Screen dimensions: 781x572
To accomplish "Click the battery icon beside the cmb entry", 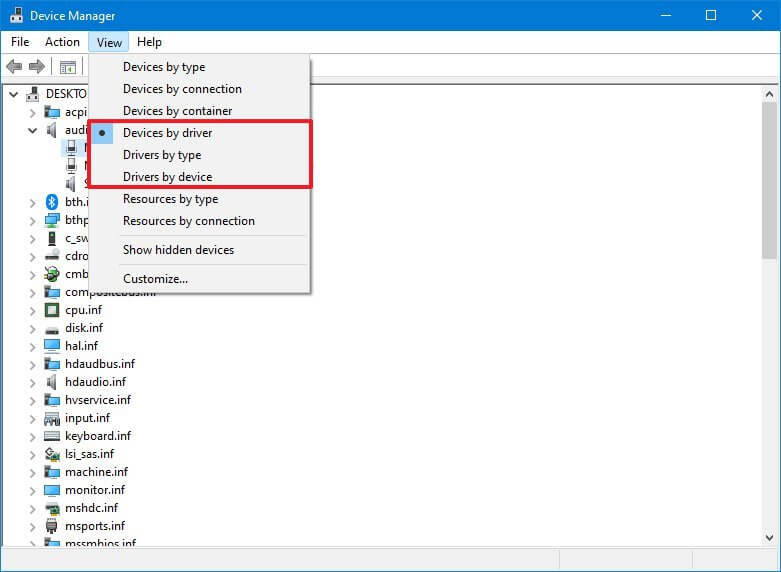I will click(52, 274).
